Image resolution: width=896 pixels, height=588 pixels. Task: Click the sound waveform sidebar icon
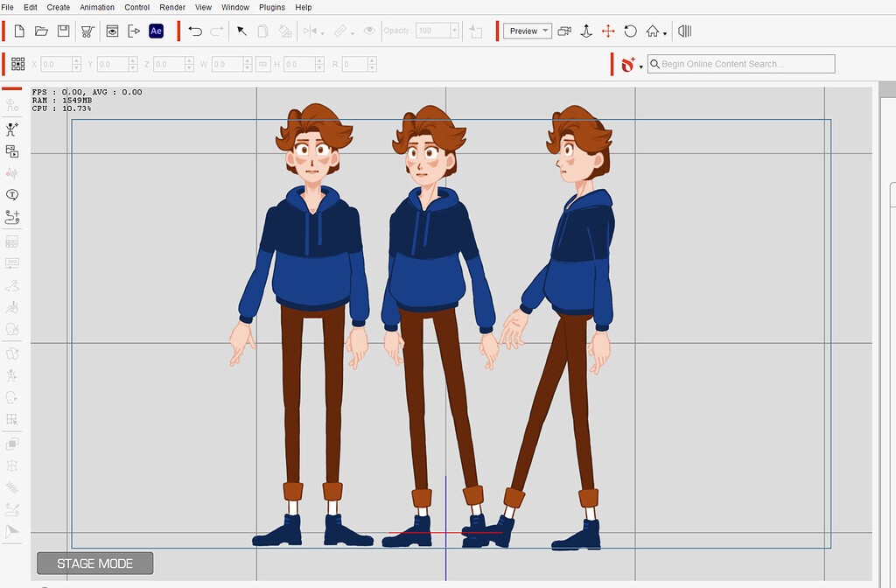pyautogui.click(x=12, y=173)
